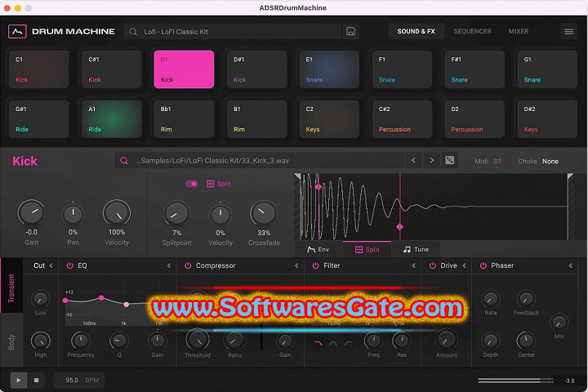Click the sample path field 33_Kick_3.wav
588x392 pixels.
(x=260, y=161)
